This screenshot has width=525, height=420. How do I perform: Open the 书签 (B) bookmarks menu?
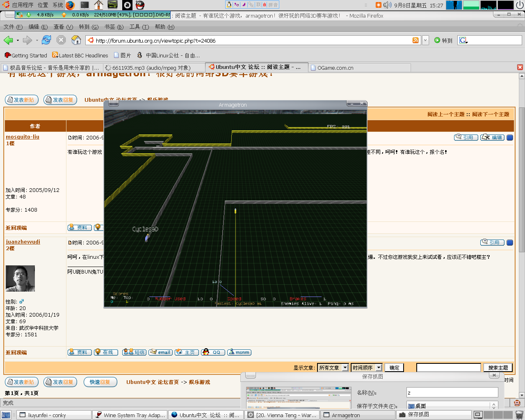(114, 27)
